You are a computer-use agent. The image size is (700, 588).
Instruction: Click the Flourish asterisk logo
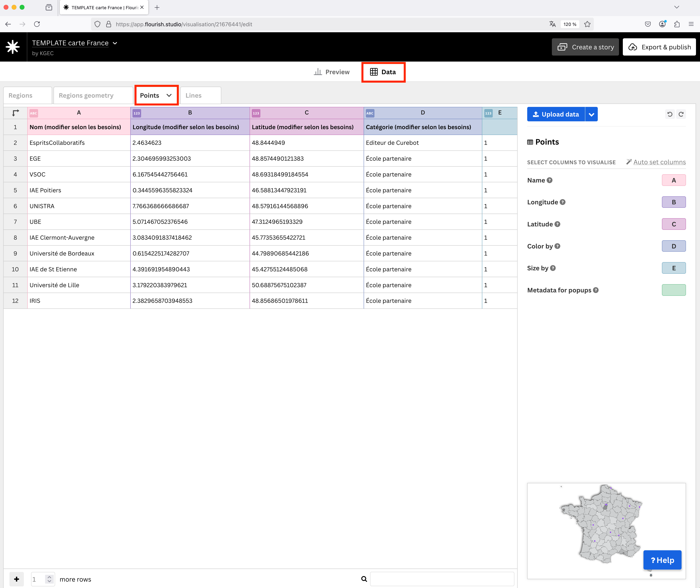13,47
